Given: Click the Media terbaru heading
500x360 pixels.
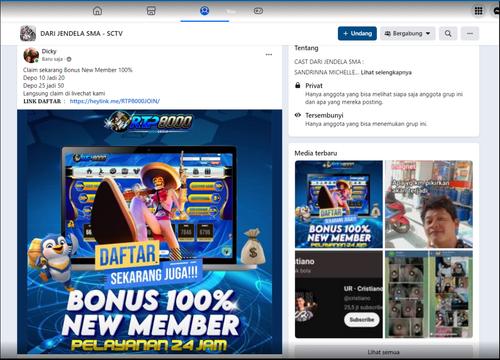Looking at the screenshot, I should pyautogui.click(x=316, y=153).
